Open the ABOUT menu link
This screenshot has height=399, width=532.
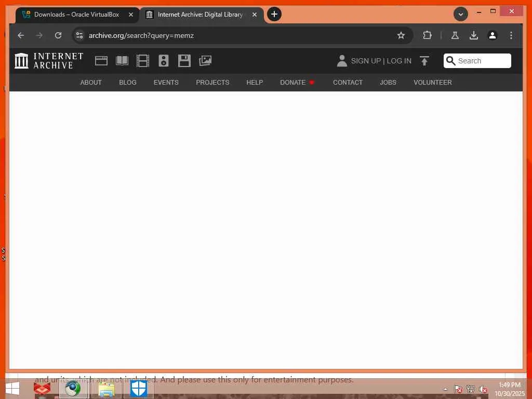91,83
